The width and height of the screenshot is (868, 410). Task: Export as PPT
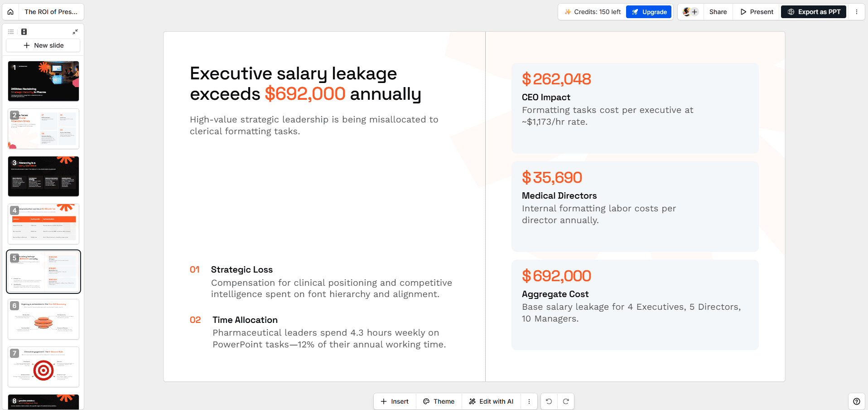tap(814, 12)
